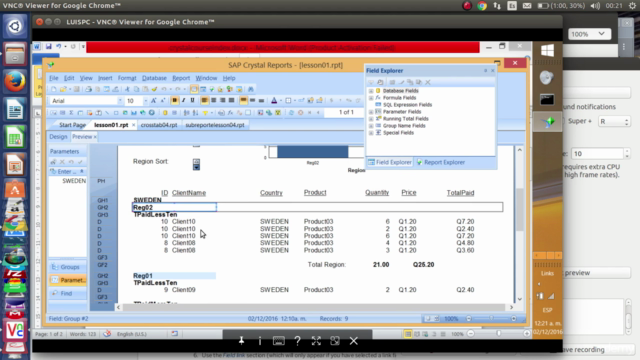Image resolution: width=640 pixels, height=360 pixels.
Task: Expand Running Total Fields tree node
Action: click(371, 119)
